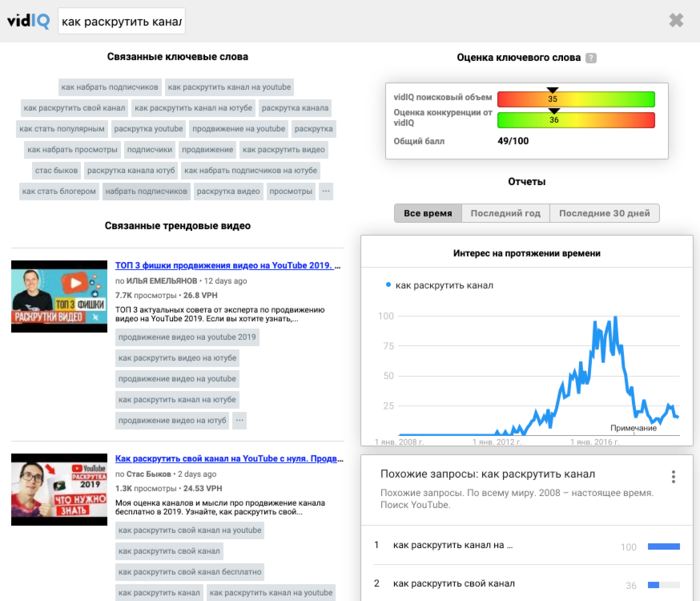The image size is (700, 601).
Task: Click video tag как раскрутить видео на ютубе
Action: pos(177,357)
